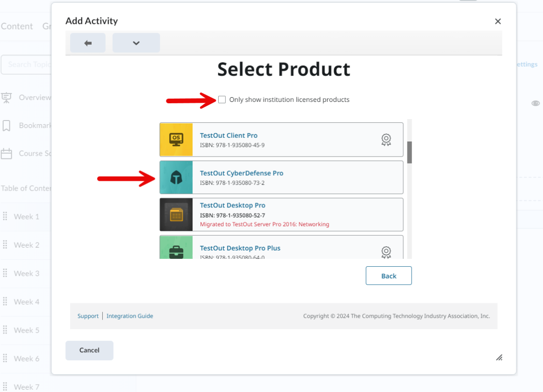Click the Desktop Pro Plus briefcase icon
This screenshot has width=543, height=392.
pyautogui.click(x=176, y=250)
